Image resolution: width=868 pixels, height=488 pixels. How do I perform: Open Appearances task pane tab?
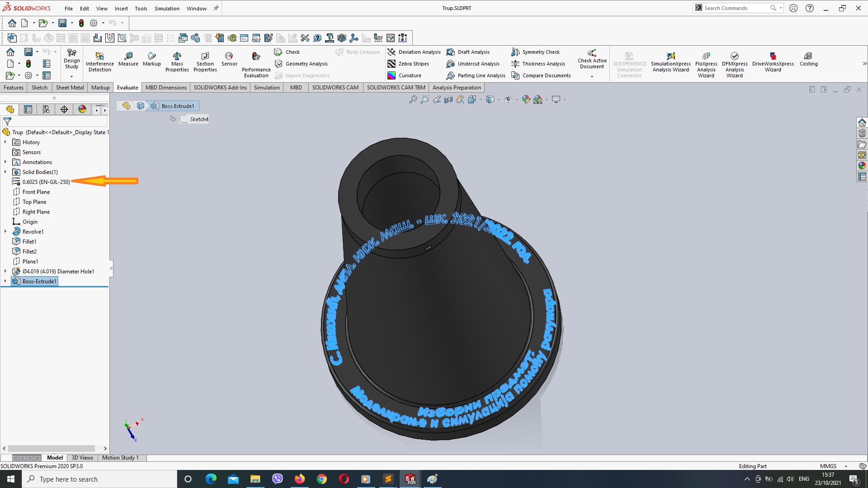tap(862, 166)
